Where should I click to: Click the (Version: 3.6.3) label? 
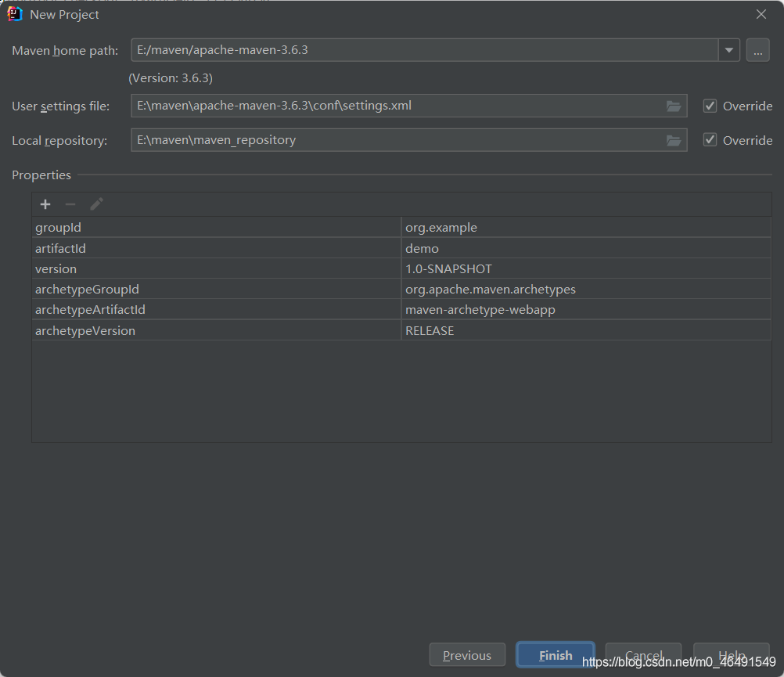coord(171,78)
